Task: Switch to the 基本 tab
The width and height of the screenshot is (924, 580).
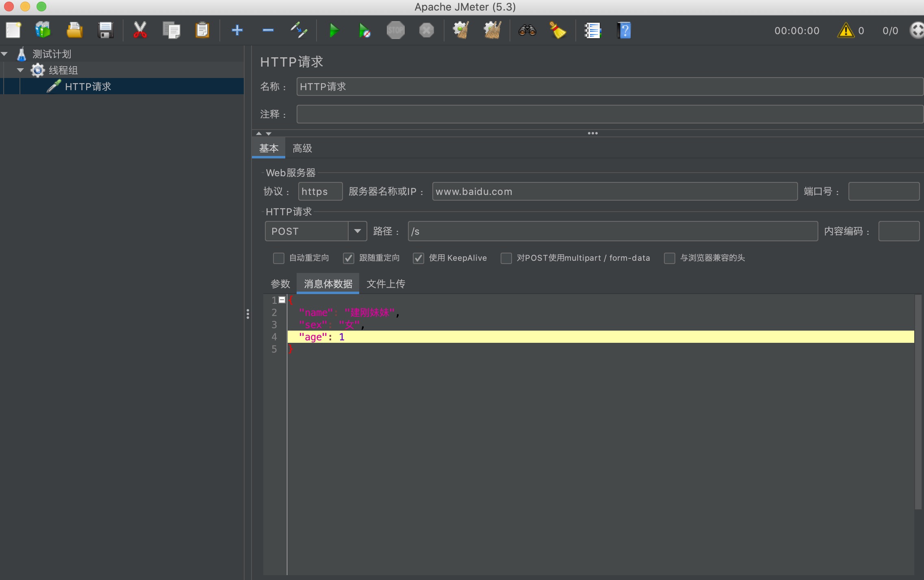Action: pos(269,148)
